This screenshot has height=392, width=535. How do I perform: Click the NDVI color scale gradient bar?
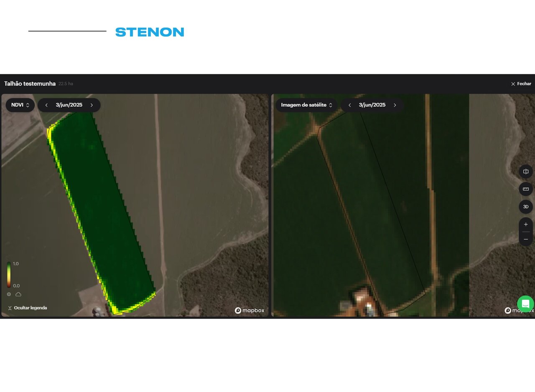9,275
